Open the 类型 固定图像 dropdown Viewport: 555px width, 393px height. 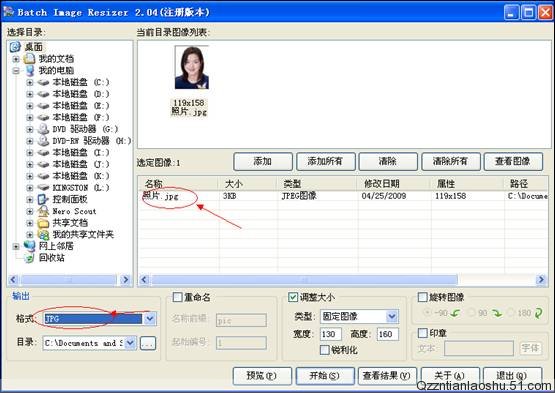coord(392,316)
